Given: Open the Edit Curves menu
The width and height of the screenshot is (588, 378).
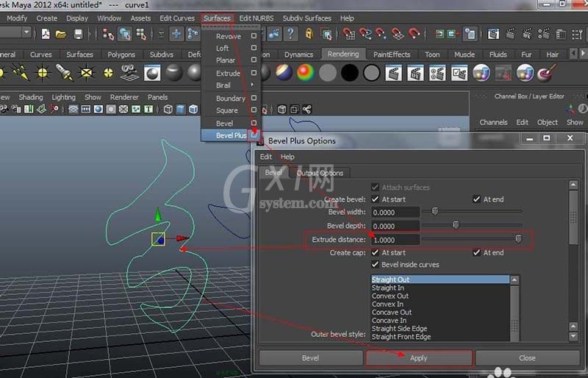Looking at the screenshot, I should coord(177,18).
